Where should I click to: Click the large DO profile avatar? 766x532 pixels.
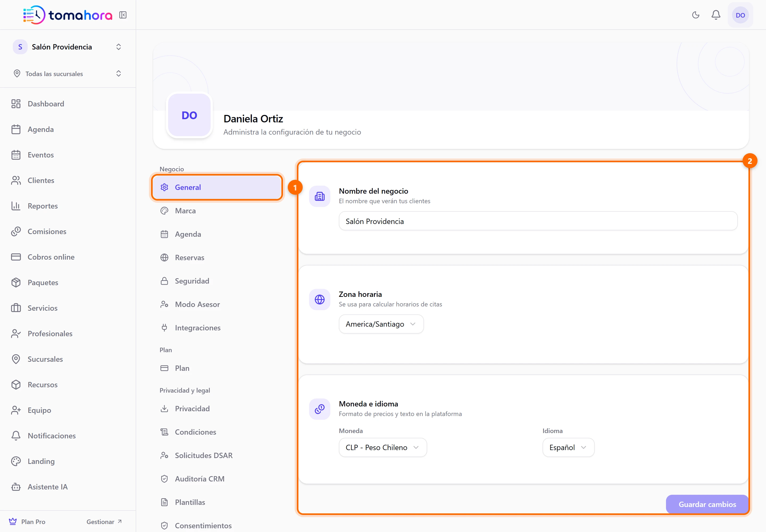point(189,115)
